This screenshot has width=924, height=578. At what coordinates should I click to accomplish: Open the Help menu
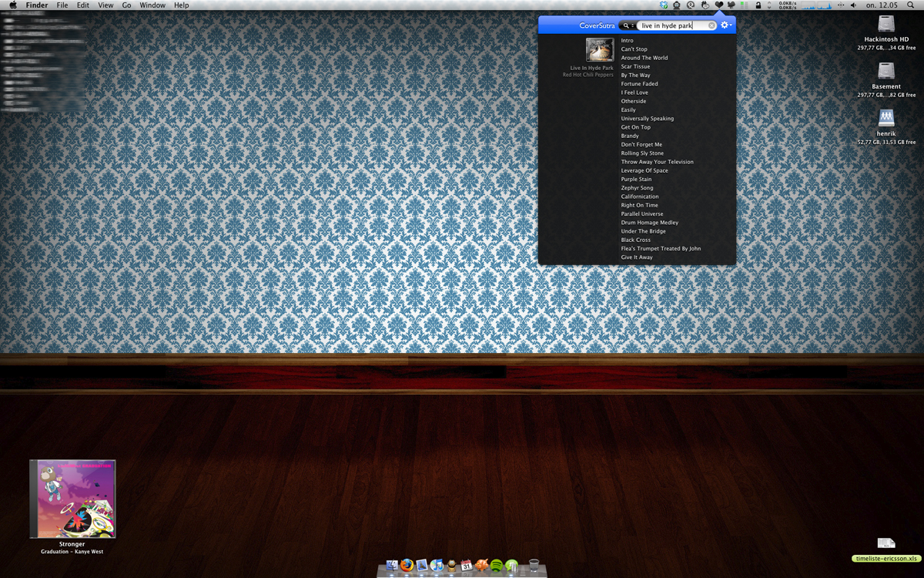(x=182, y=5)
